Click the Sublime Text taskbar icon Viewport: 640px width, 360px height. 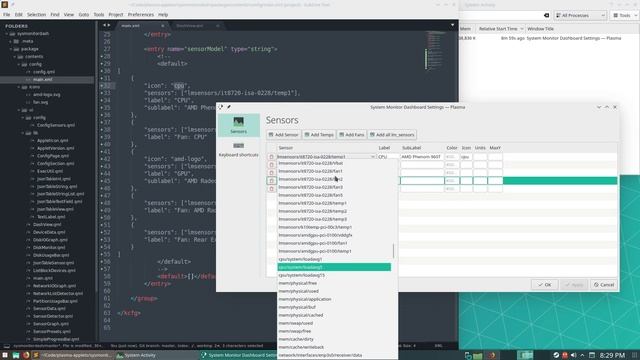tap(36, 355)
